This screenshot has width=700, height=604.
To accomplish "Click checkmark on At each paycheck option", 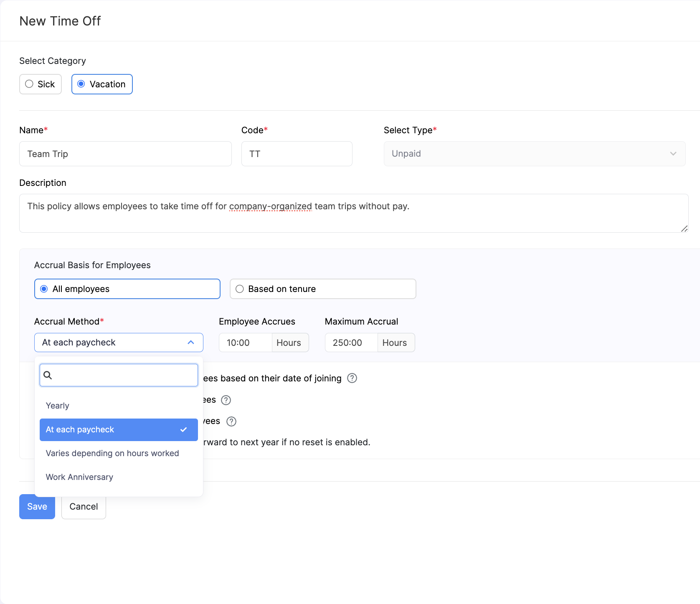I will [x=183, y=430].
